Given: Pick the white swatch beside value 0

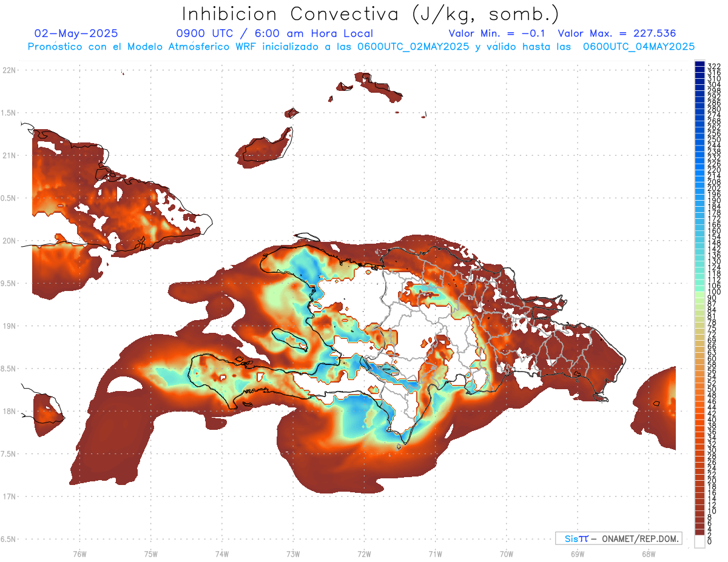Looking at the screenshot, I should click(x=699, y=543).
